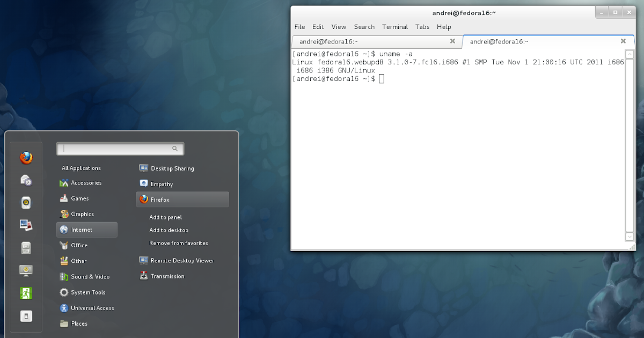Click the search magnifier icon in menu
The image size is (644, 338).
pos(175,149)
